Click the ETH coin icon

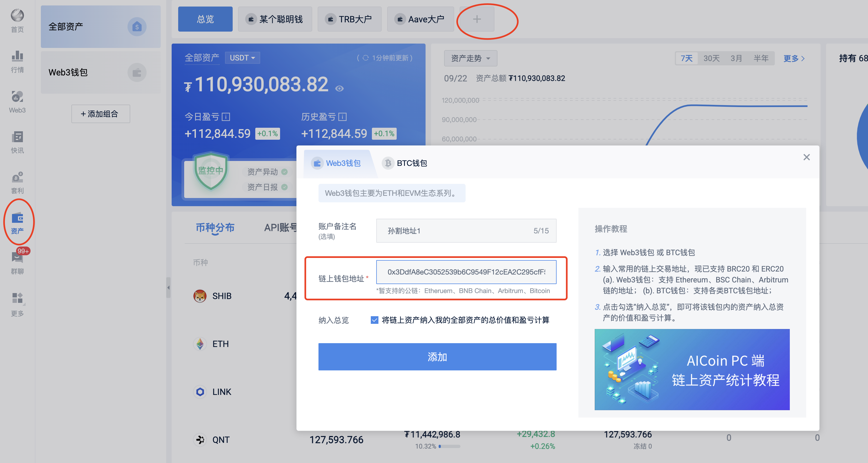[200, 344]
